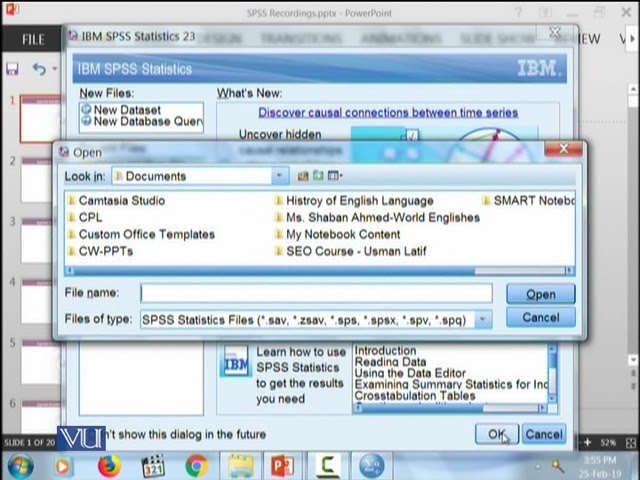640x480 pixels.
Task: Open the CPL folder
Action: point(84,217)
